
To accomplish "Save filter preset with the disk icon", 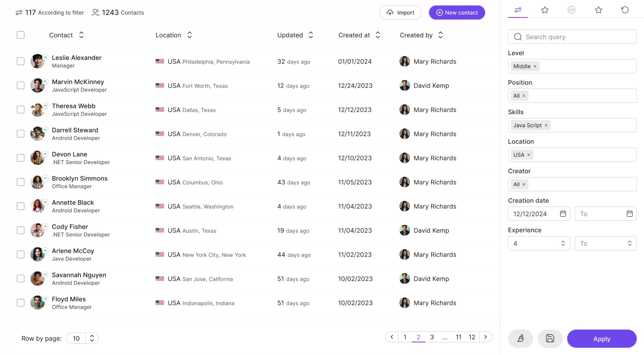I will 550,338.
